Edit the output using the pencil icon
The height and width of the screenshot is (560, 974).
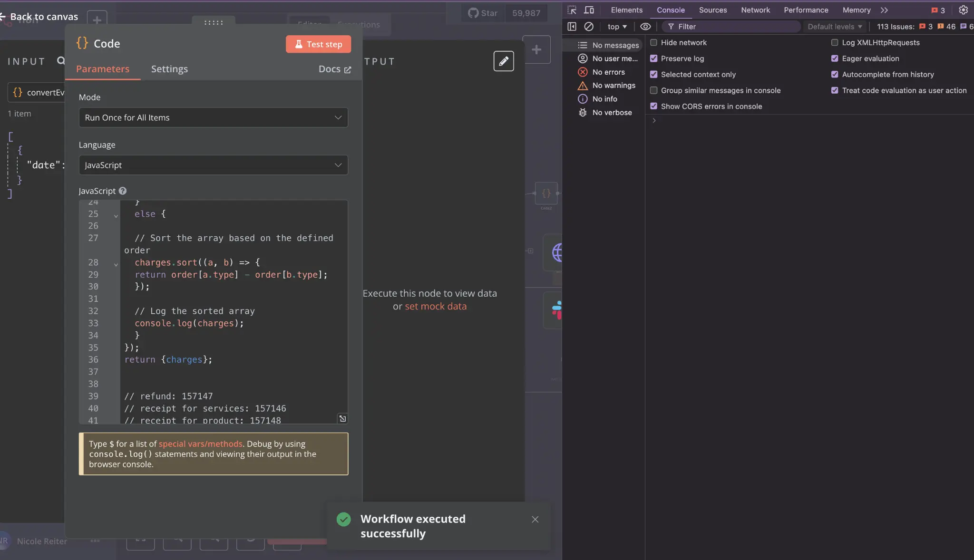[x=504, y=61]
